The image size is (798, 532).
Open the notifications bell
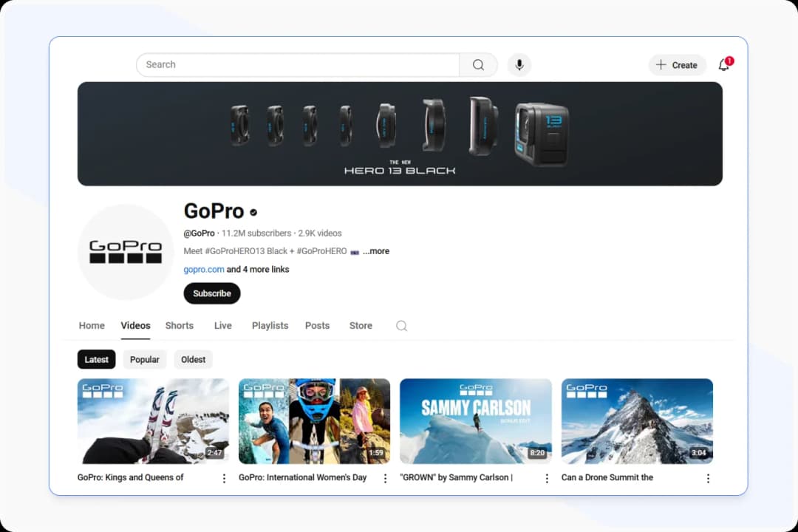tap(723, 65)
